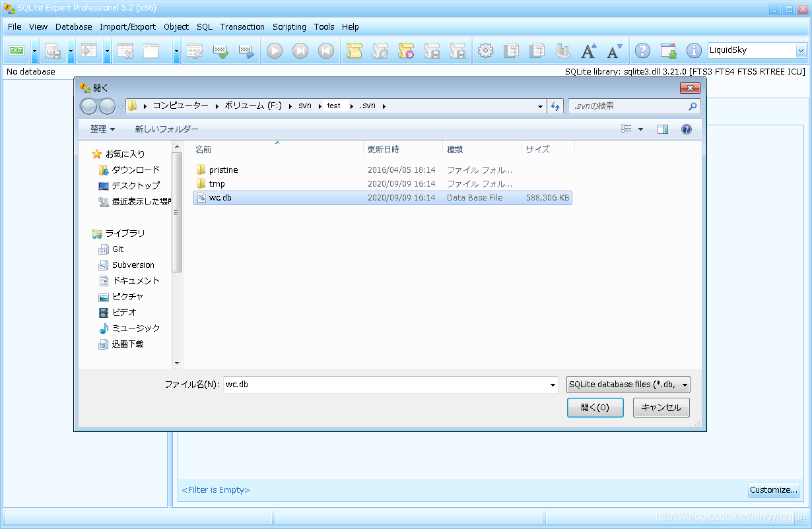Image resolution: width=812 pixels, height=529 pixels.
Task: Open the Database menu
Action: pyautogui.click(x=74, y=27)
